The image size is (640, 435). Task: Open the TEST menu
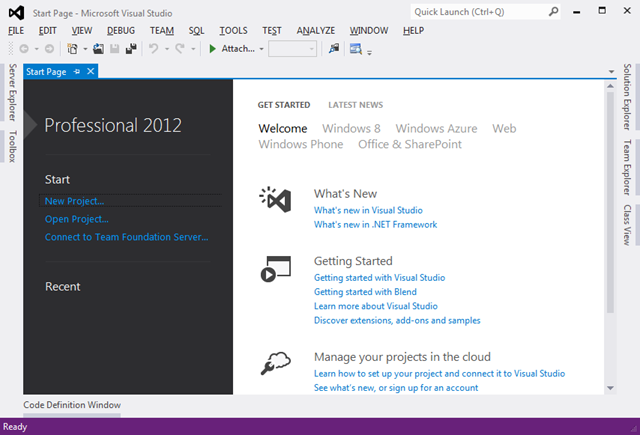pos(272,31)
